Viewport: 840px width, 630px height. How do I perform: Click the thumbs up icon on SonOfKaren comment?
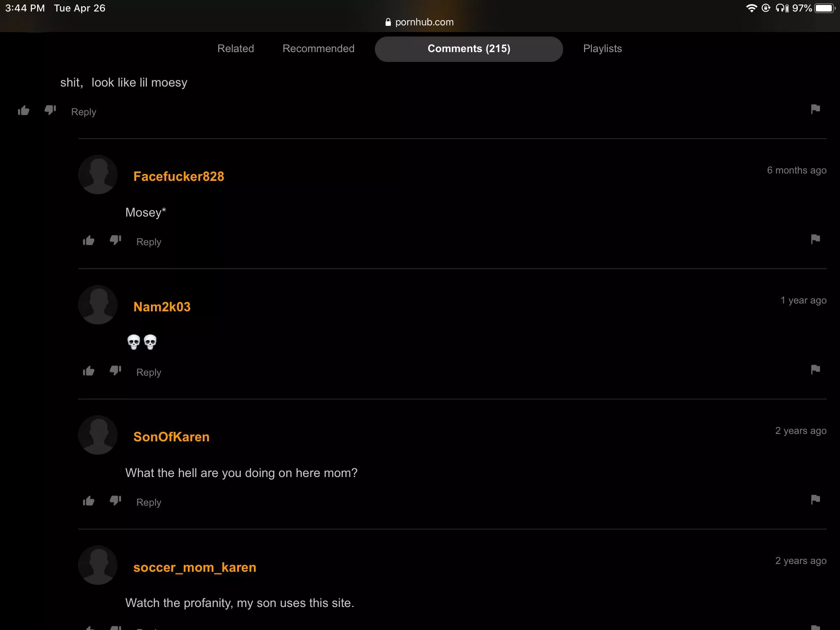coord(89,500)
